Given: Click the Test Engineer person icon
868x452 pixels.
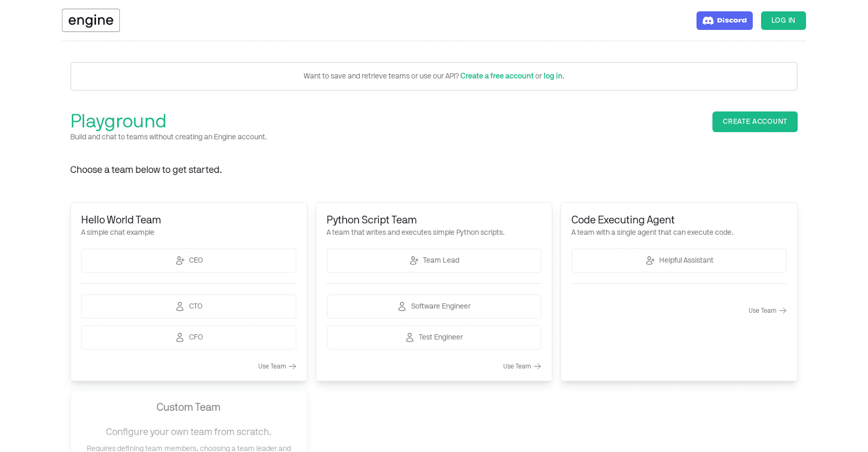Looking at the screenshot, I should click(x=410, y=338).
